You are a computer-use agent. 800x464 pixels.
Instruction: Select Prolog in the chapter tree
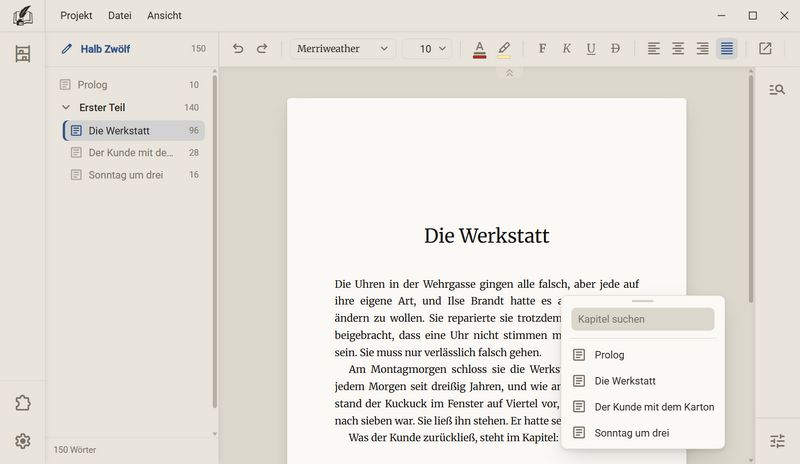(132, 85)
